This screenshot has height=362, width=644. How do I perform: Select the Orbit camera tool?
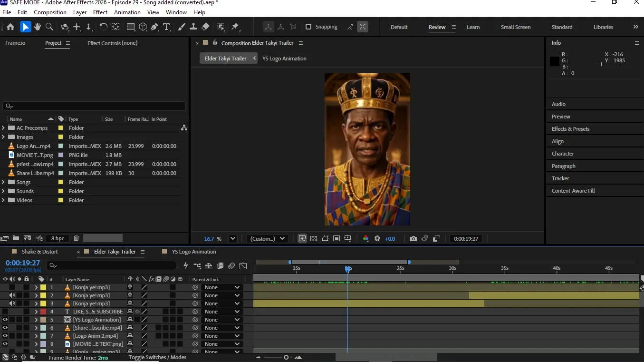pyautogui.click(x=65, y=27)
